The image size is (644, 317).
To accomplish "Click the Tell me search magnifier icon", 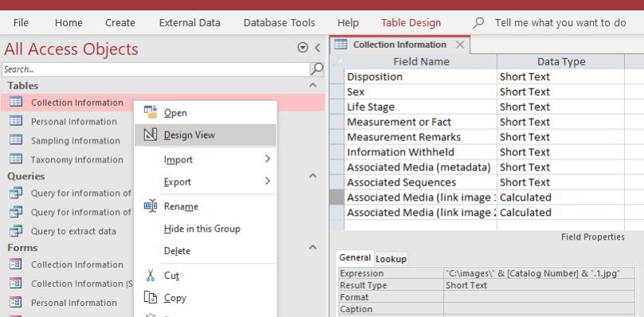I will 478,22.
